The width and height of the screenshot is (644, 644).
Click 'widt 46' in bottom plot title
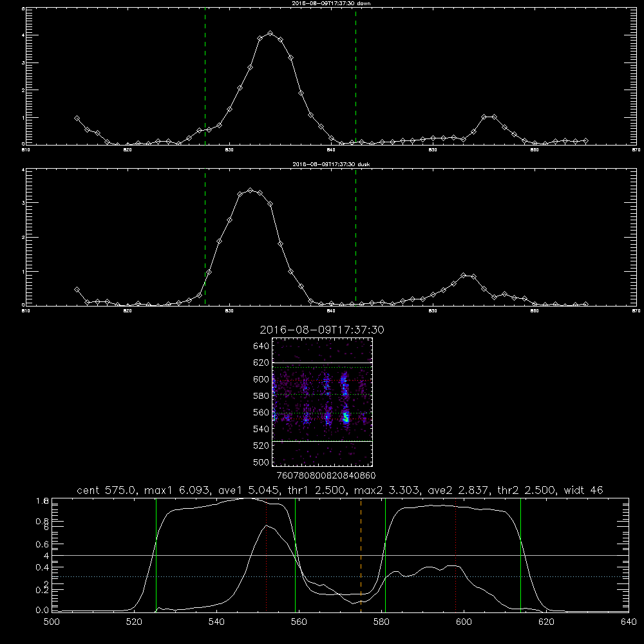pos(583,490)
